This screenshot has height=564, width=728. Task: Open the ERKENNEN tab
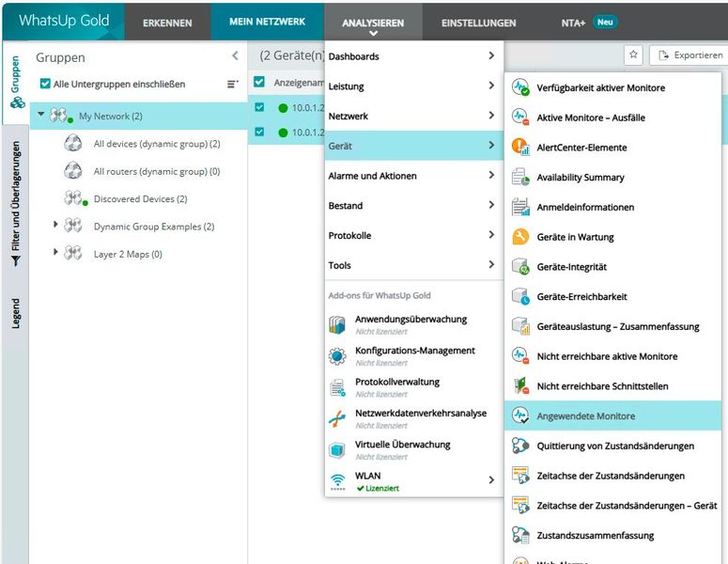tap(167, 23)
